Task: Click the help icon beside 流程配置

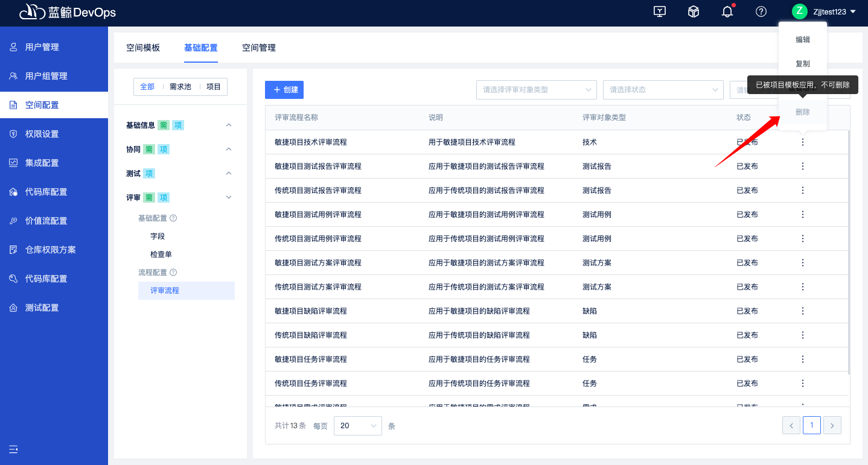Action: click(173, 273)
